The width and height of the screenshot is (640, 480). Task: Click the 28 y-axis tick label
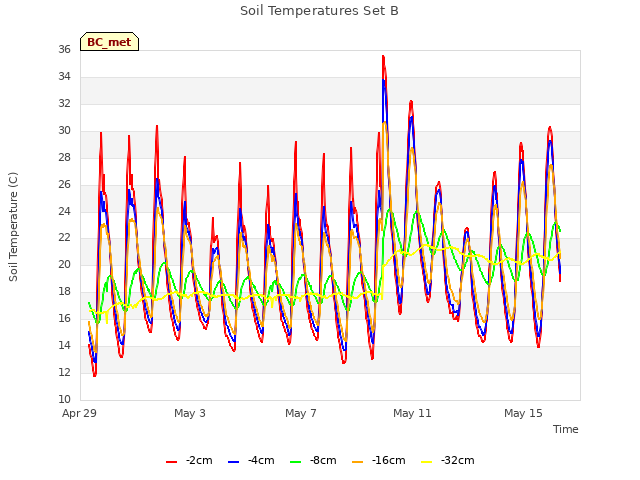click(64, 157)
